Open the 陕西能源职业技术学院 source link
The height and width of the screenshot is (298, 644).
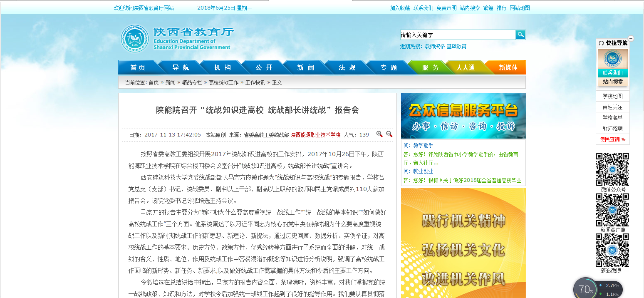tap(315, 135)
